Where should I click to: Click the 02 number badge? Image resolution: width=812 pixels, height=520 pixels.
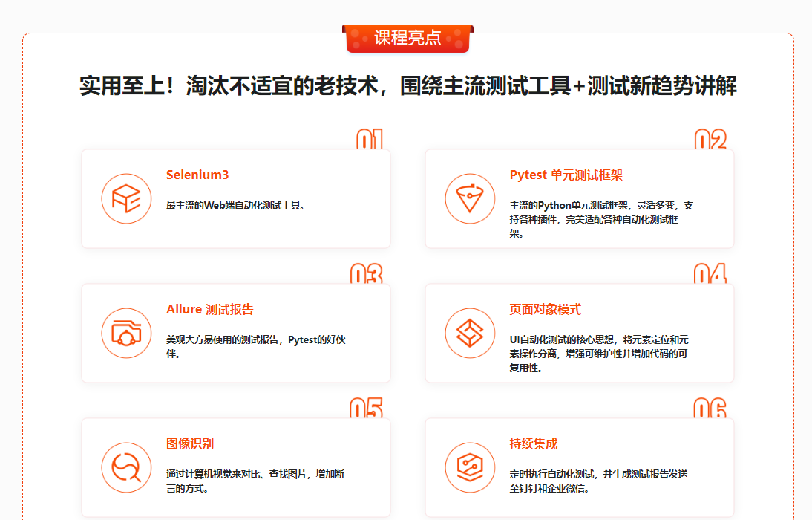710,140
